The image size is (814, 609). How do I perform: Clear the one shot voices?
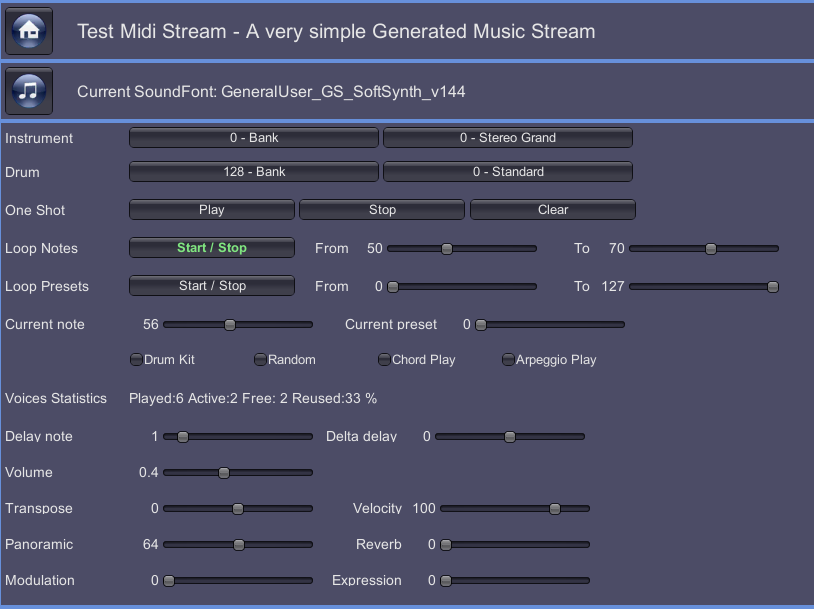553,210
